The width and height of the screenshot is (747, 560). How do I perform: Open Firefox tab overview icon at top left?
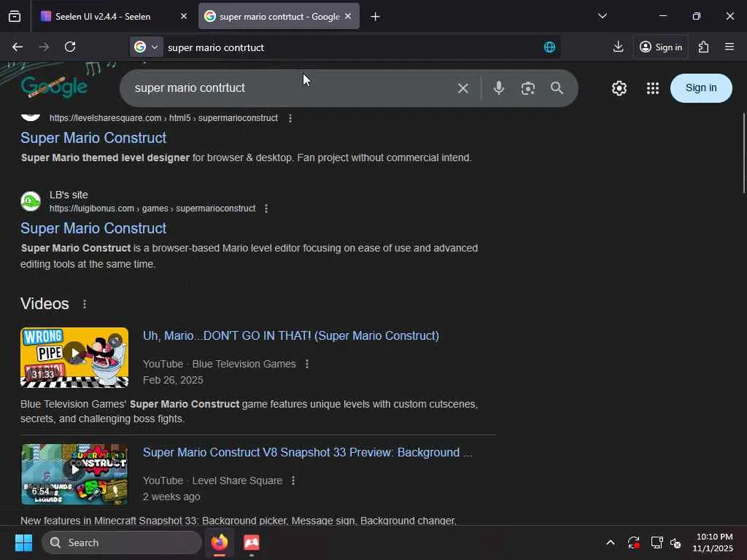click(15, 16)
